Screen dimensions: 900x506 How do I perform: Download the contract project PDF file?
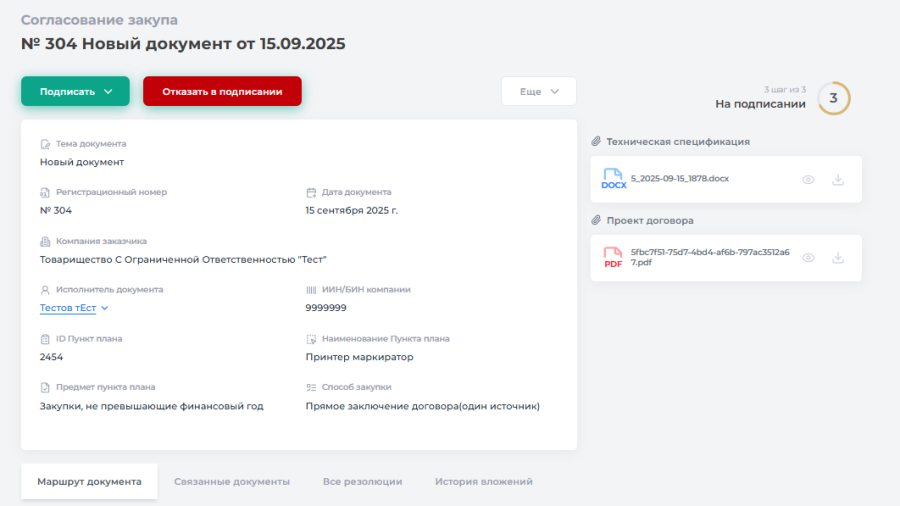[838, 258]
